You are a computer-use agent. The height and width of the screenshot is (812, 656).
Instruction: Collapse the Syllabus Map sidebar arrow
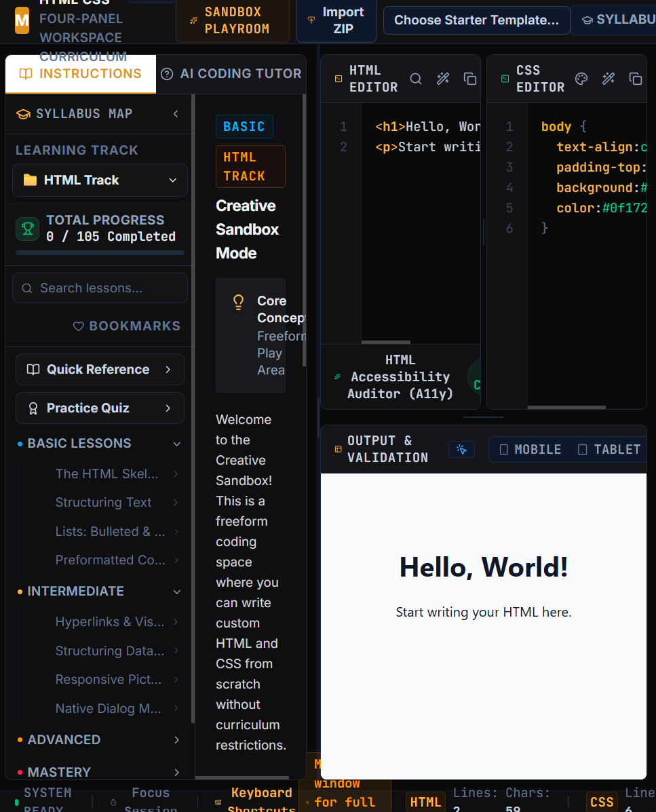pyautogui.click(x=176, y=113)
